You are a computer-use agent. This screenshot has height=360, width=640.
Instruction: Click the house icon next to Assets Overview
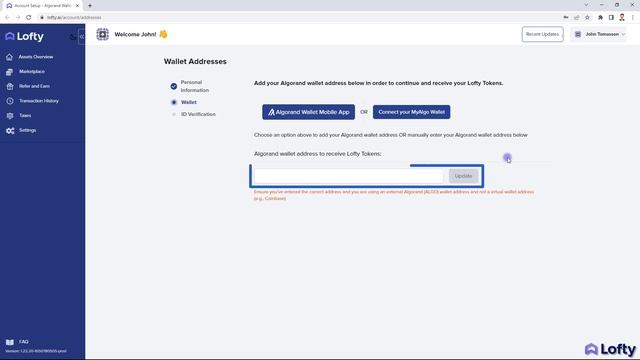point(9,57)
